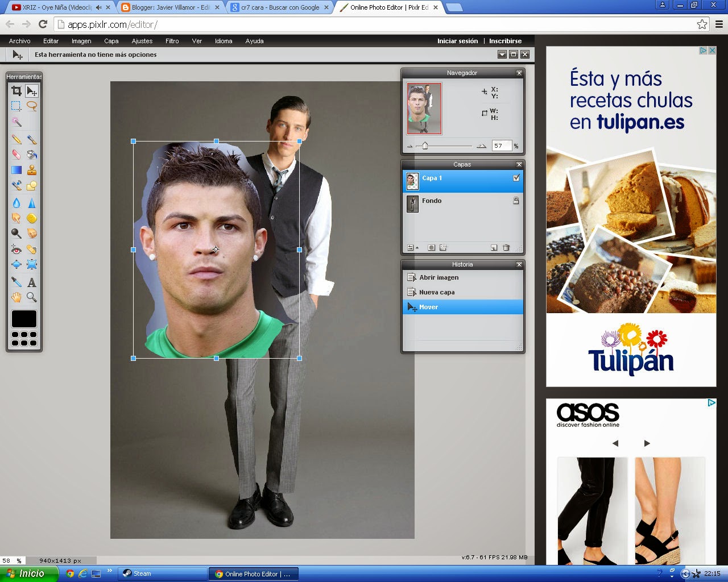Open the main foreground color swatch
The image size is (728, 582).
[x=24, y=319]
